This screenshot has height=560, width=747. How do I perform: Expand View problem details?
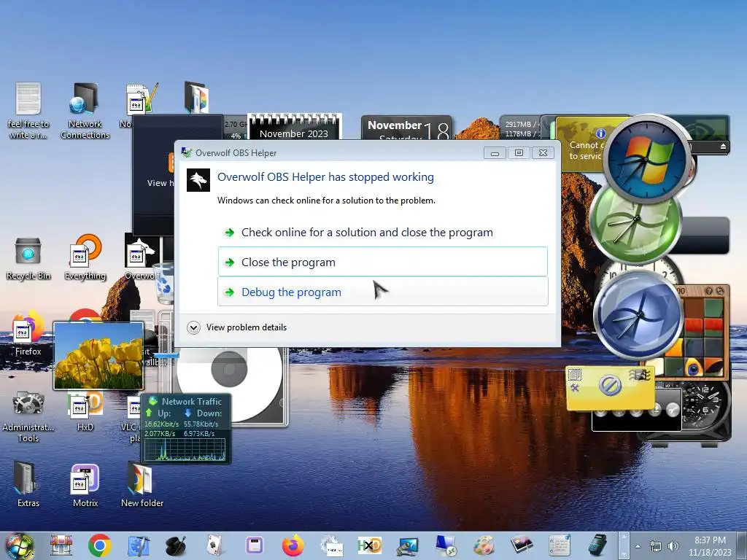(237, 327)
